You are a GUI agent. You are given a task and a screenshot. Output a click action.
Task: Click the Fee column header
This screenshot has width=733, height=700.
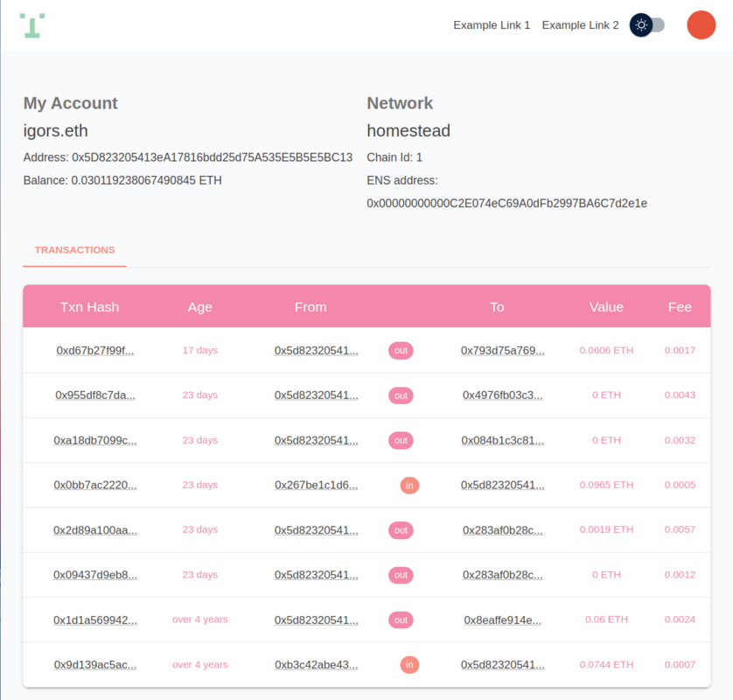(x=680, y=307)
